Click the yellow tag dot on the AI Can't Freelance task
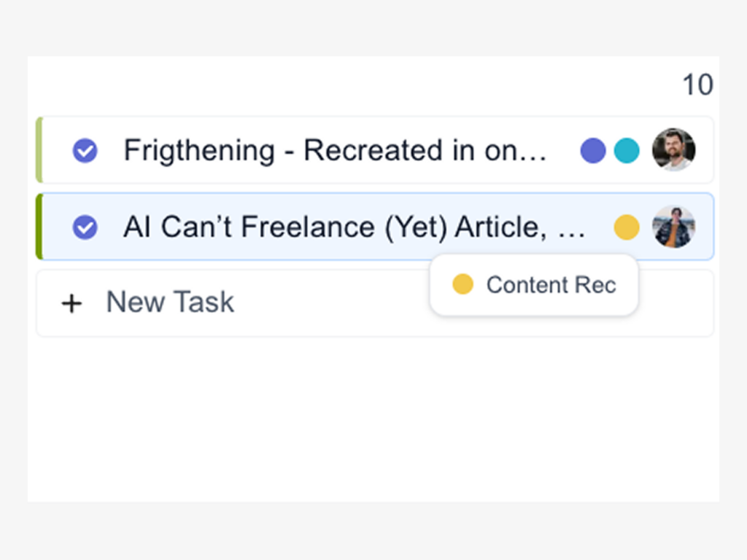The height and width of the screenshot is (560, 747). pyautogui.click(x=626, y=227)
